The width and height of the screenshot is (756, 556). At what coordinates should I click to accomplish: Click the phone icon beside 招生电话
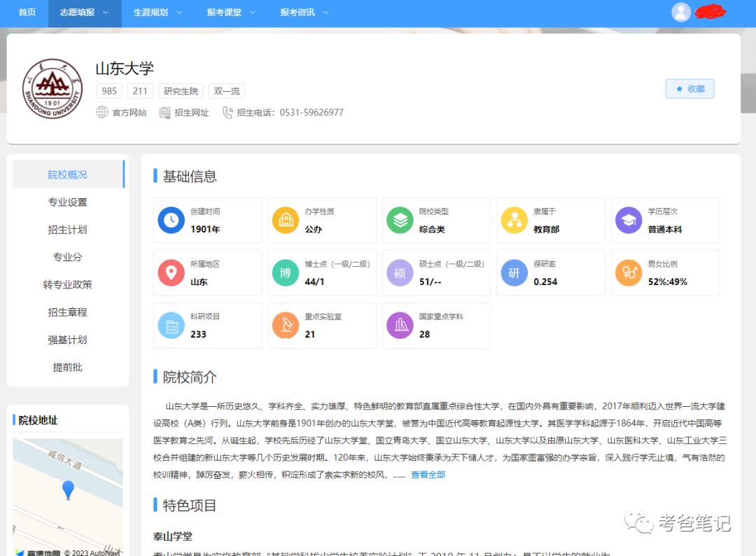tap(227, 112)
